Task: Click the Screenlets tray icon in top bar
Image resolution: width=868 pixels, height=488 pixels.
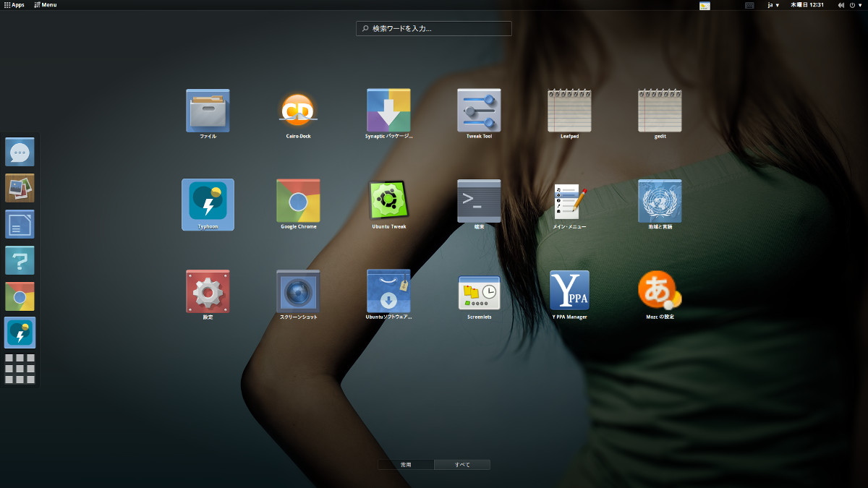Action: click(x=705, y=5)
